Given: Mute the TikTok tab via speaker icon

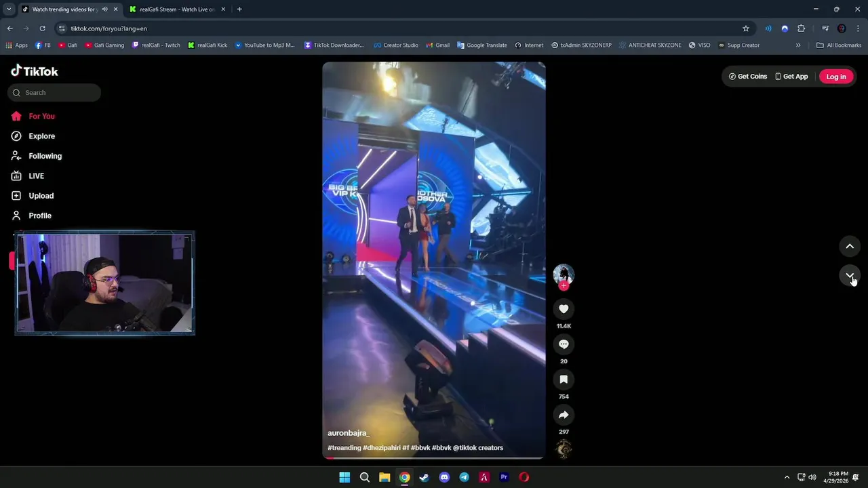Looking at the screenshot, I should (x=104, y=9).
